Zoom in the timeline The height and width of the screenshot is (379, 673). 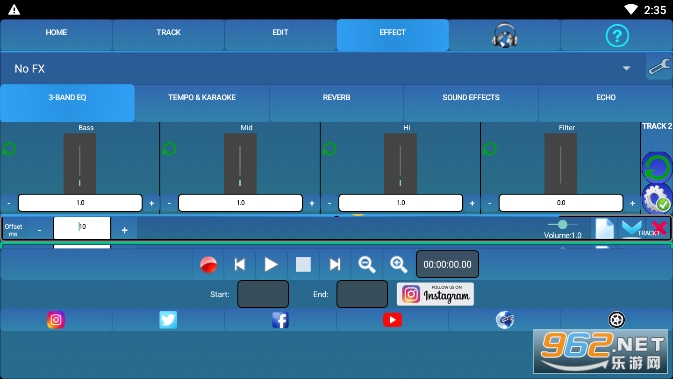click(x=398, y=264)
